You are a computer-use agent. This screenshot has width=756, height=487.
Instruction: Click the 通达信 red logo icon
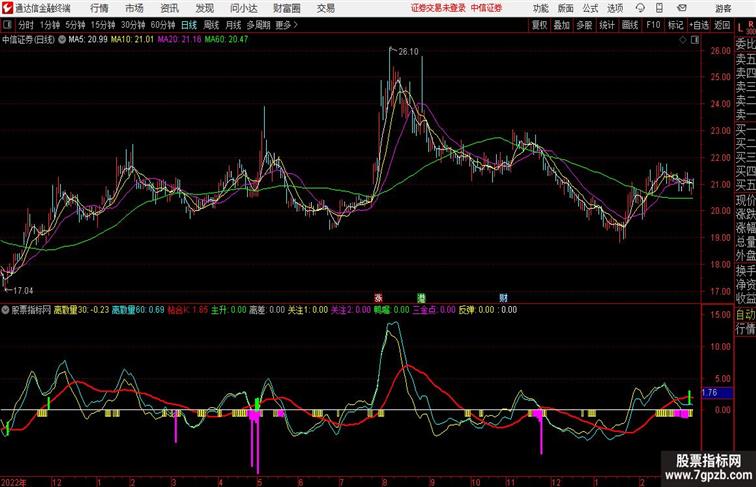pos(7,8)
